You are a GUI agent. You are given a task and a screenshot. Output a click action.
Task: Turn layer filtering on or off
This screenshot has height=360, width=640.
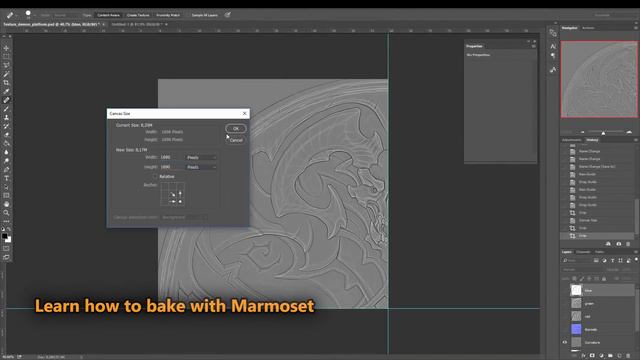(x=636, y=260)
